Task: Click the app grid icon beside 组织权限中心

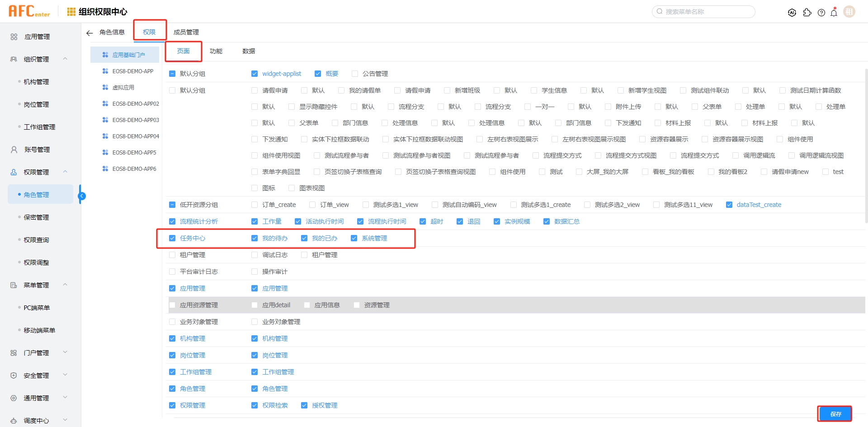Action: (x=71, y=12)
